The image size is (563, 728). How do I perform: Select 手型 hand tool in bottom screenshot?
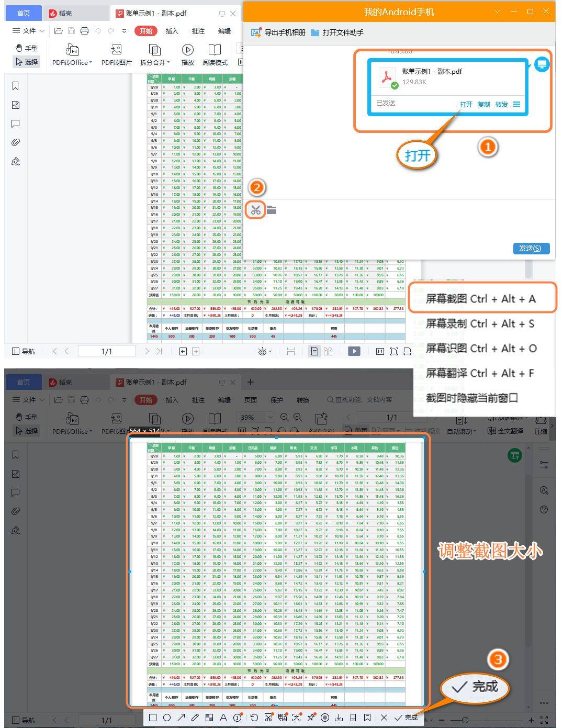tap(27, 417)
